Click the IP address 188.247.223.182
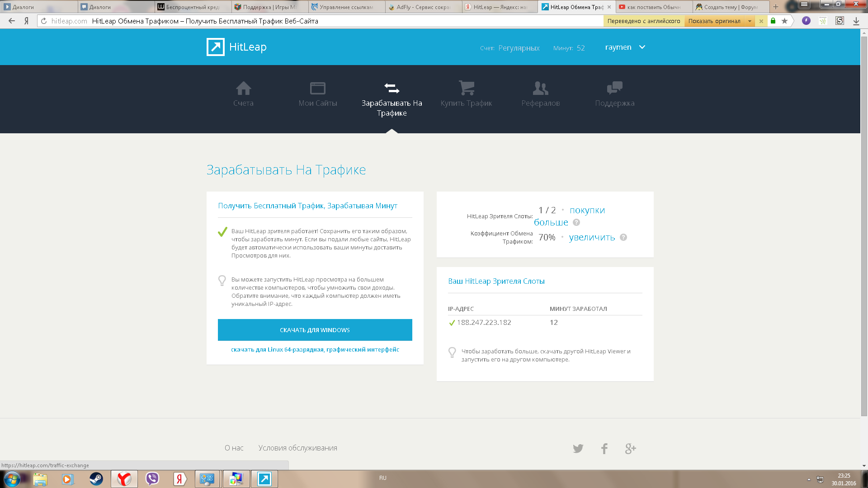The width and height of the screenshot is (868, 488). (x=484, y=322)
